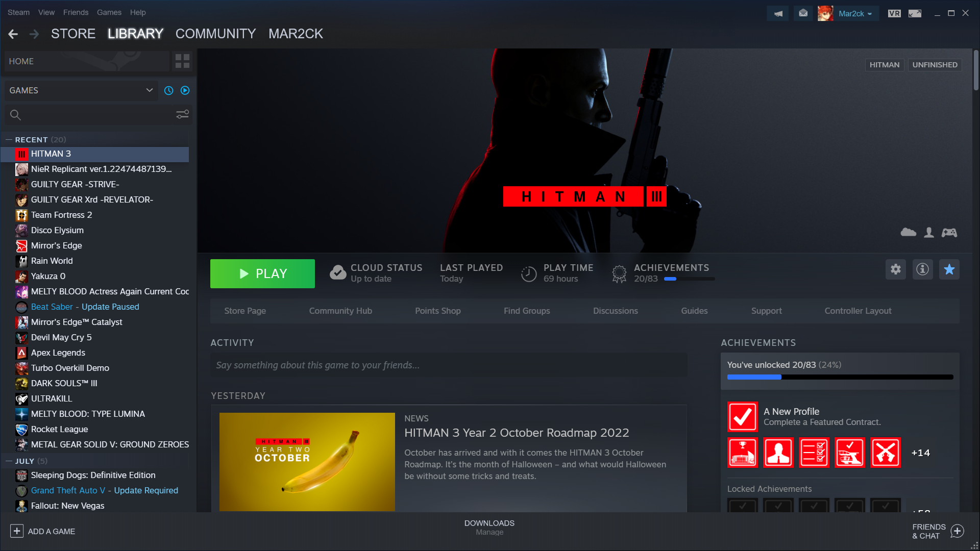Image resolution: width=980 pixels, height=551 pixels.
Task: Click the HITMAN collection tag
Action: coord(885,65)
